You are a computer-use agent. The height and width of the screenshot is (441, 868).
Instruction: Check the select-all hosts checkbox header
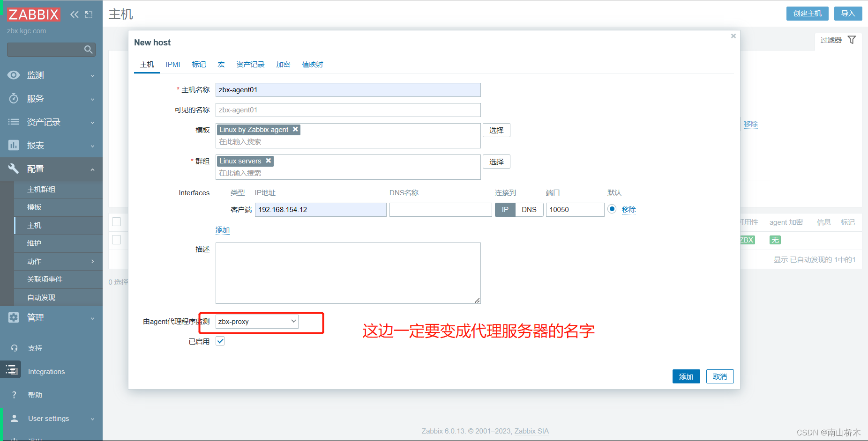(x=117, y=221)
